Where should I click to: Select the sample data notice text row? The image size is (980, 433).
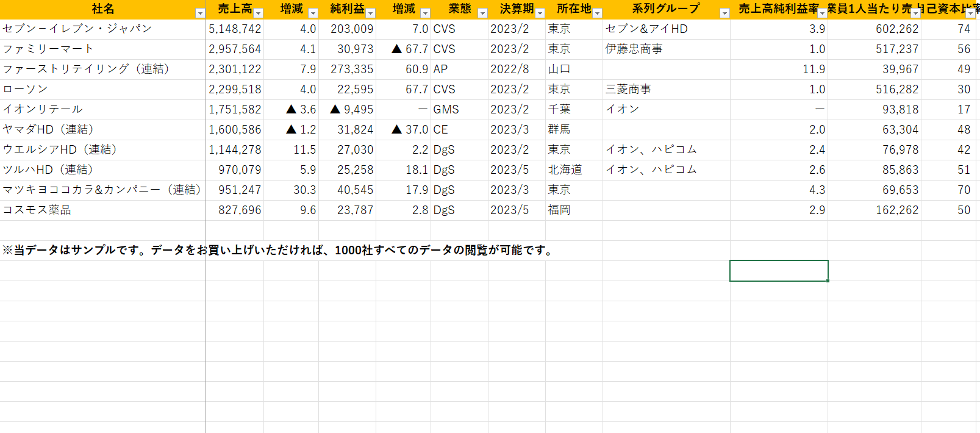pyautogui.click(x=277, y=250)
